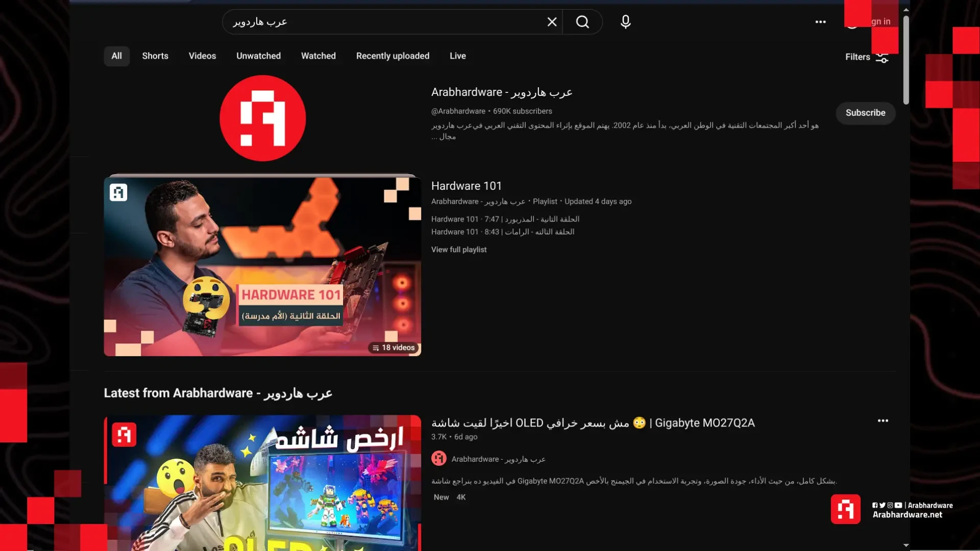The image size is (980, 551).
Task: Subscribe to the Arabhardware channel
Action: [x=865, y=113]
